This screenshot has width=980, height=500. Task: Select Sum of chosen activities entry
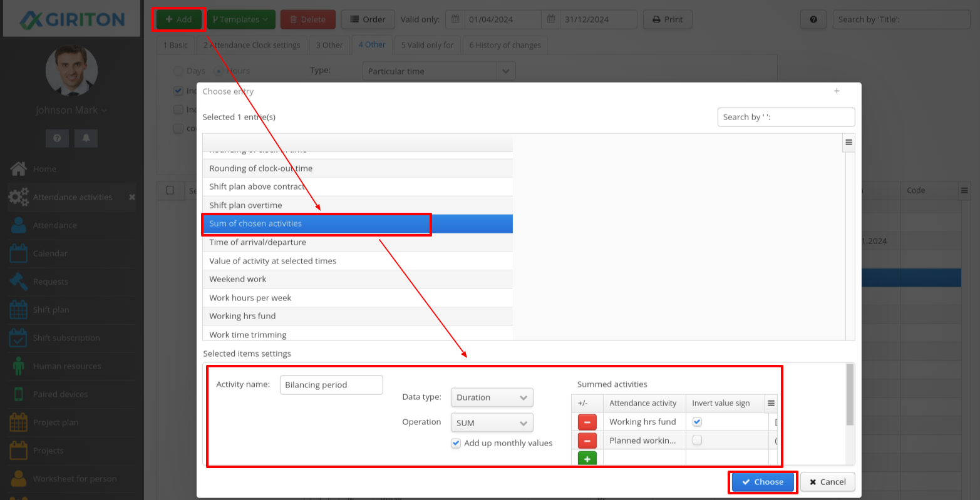point(358,223)
